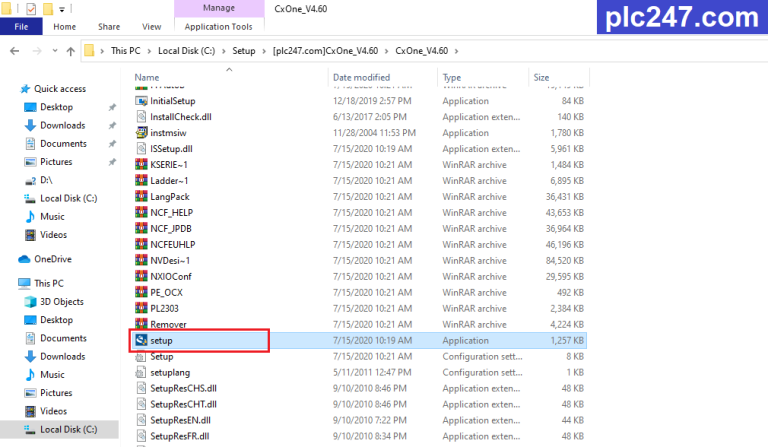Screen dimensions: 768x447
Task: Go to This PC in address bar
Action: (125, 51)
